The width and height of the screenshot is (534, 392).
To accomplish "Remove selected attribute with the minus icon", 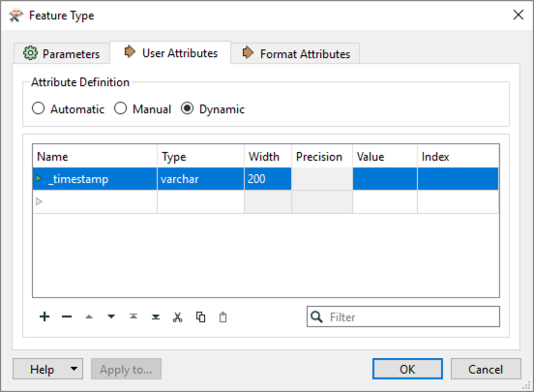I will (67, 317).
